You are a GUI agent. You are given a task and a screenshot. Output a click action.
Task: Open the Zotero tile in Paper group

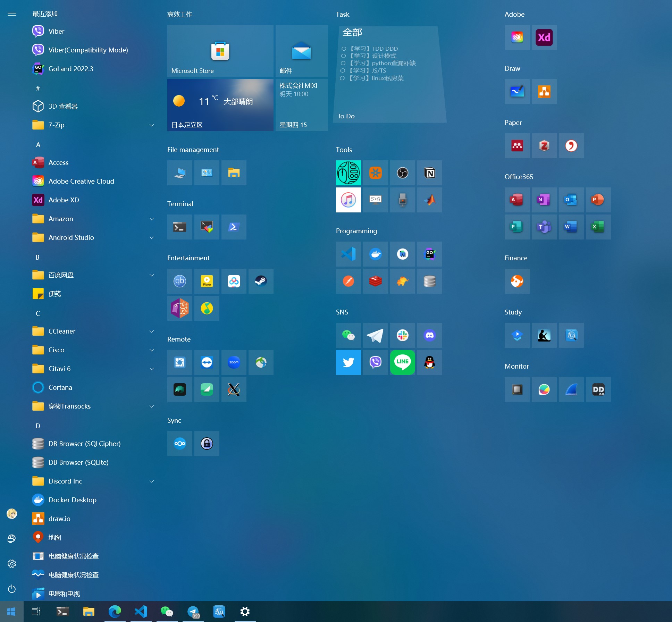click(x=544, y=146)
